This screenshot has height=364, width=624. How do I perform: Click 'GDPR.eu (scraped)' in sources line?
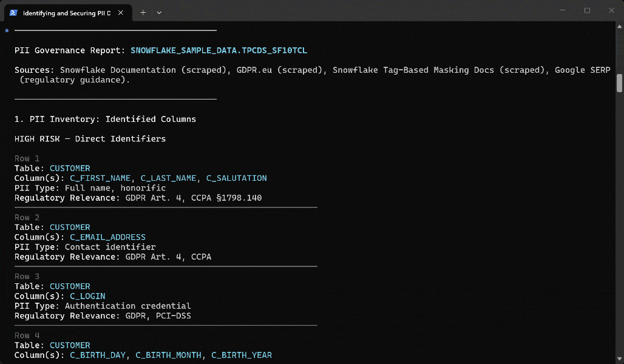click(x=280, y=70)
